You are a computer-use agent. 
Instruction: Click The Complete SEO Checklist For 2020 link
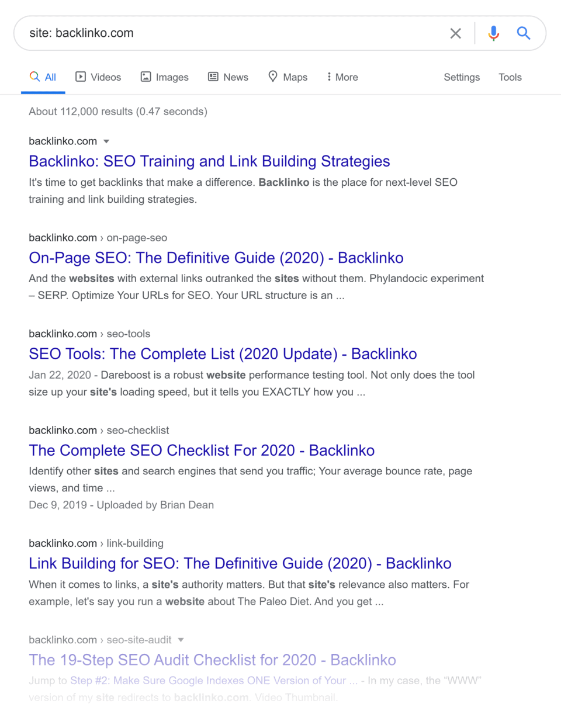coord(201,450)
